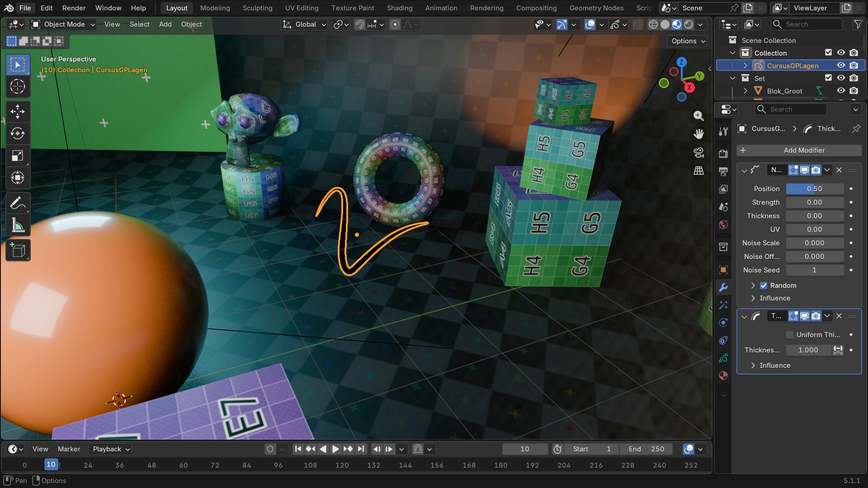Expand the Influence panel under Random
Image resolution: width=868 pixels, height=488 pixels.
(775, 298)
